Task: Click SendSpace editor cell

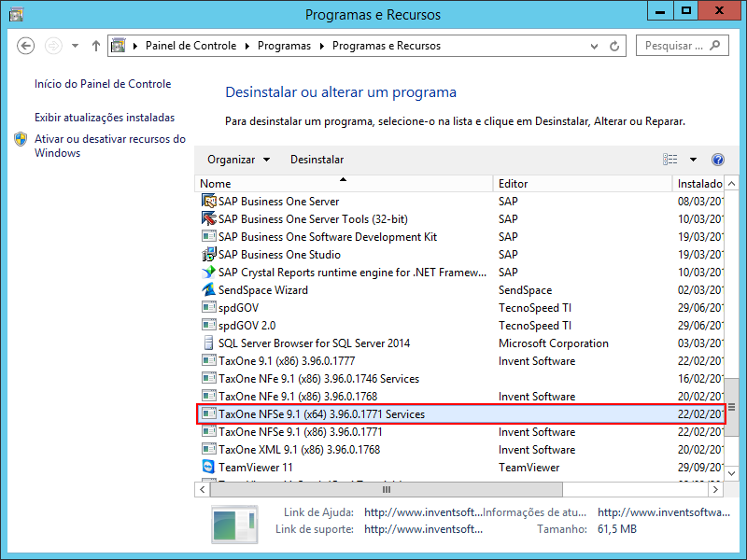Action: tap(525, 290)
